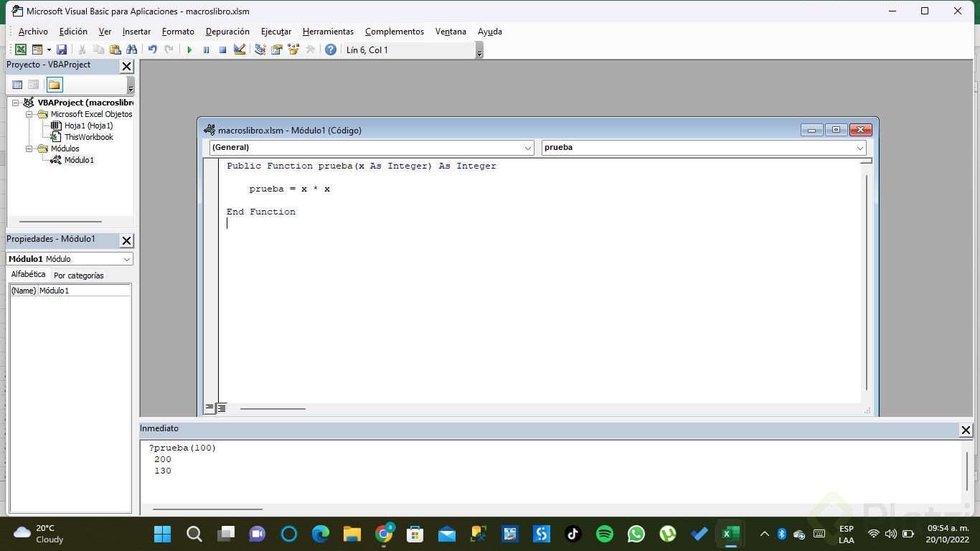
Task: Toggle Design Mode ruler icon
Action: [240, 50]
